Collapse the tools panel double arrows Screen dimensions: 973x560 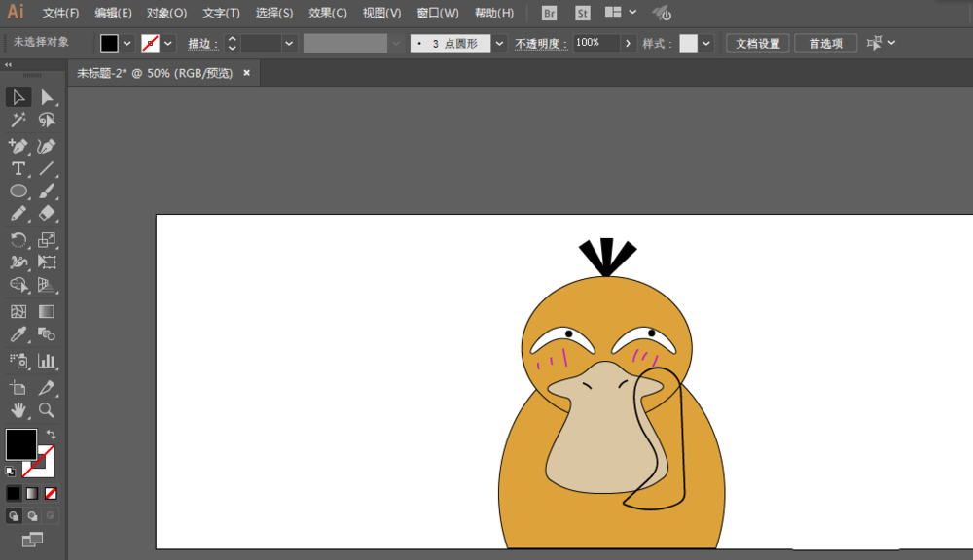8,64
